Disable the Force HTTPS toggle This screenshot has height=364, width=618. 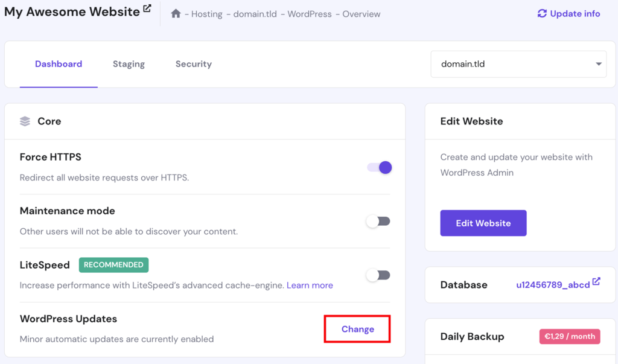[x=380, y=167]
